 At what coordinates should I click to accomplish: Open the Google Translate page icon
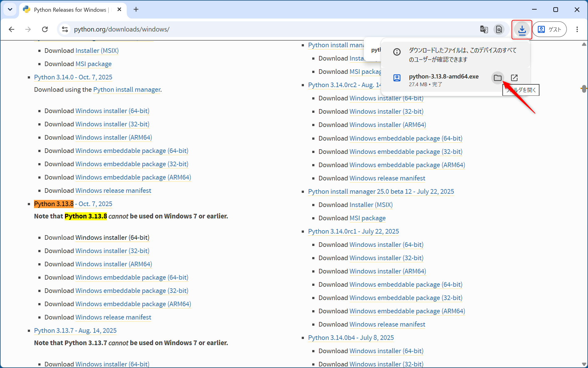point(484,29)
